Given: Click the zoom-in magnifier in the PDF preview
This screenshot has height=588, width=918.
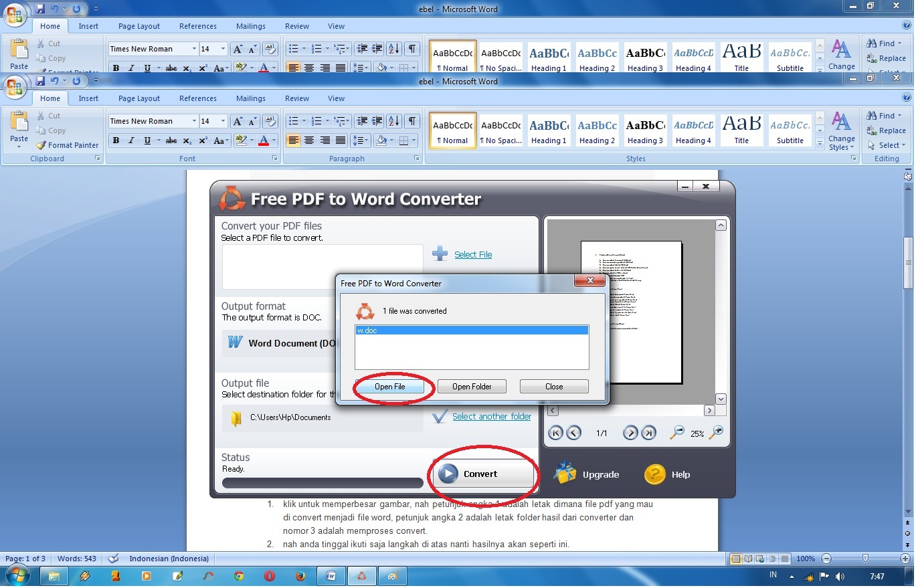Looking at the screenshot, I should (x=716, y=433).
